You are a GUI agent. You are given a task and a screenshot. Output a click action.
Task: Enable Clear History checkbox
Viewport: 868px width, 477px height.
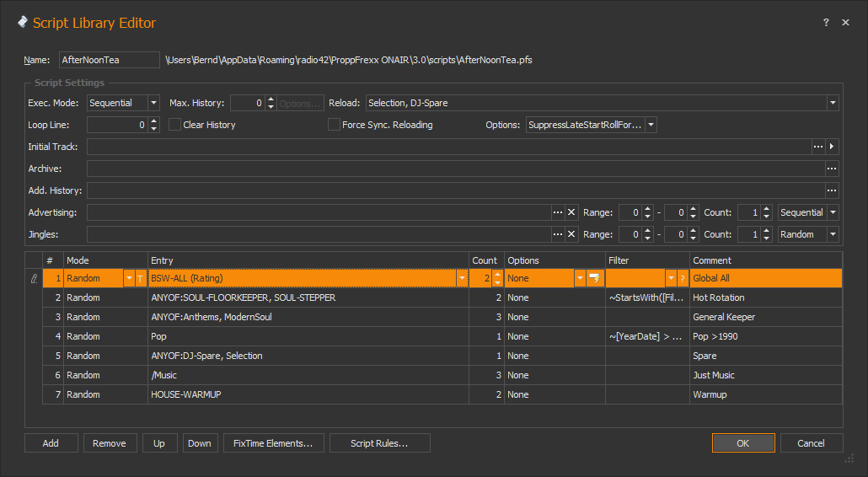pyautogui.click(x=175, y=125)
